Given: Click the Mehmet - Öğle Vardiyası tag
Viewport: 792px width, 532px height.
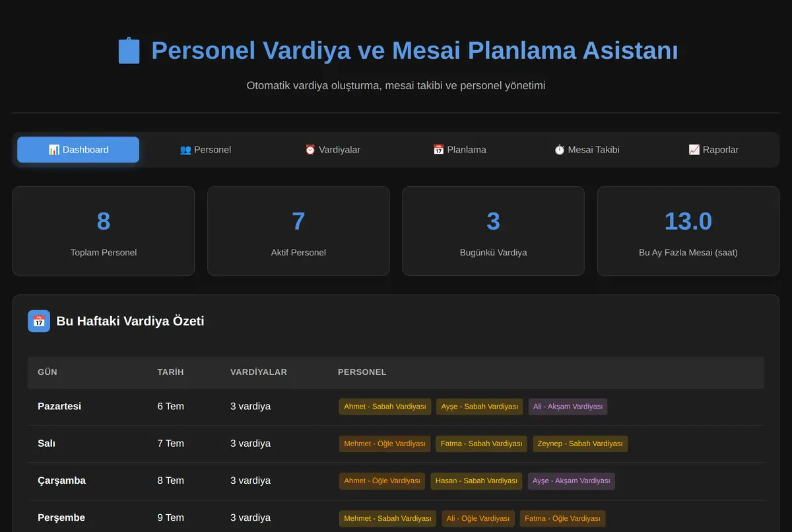Looking at the screenshot, I should tap(385, 444).
